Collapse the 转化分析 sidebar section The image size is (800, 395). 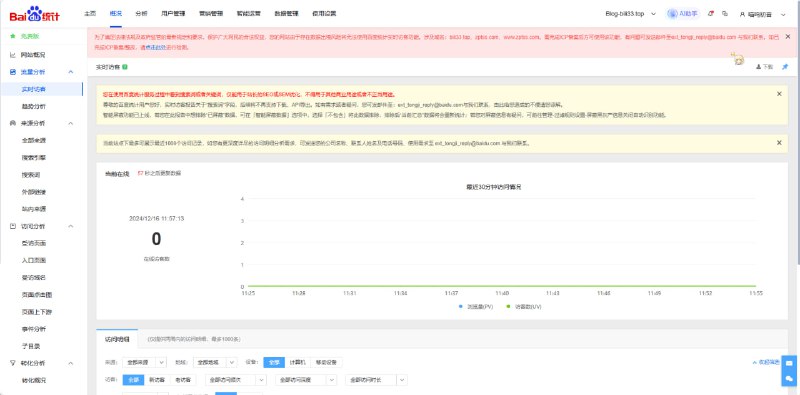click(x=71, y=363)
